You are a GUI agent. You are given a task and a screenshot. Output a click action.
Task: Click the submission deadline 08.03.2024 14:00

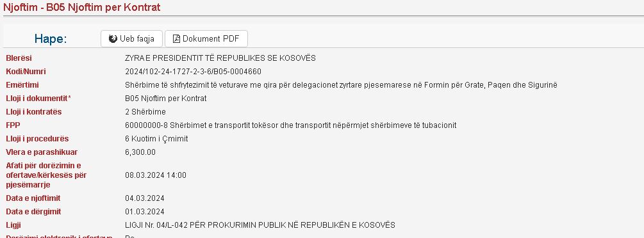156,175
